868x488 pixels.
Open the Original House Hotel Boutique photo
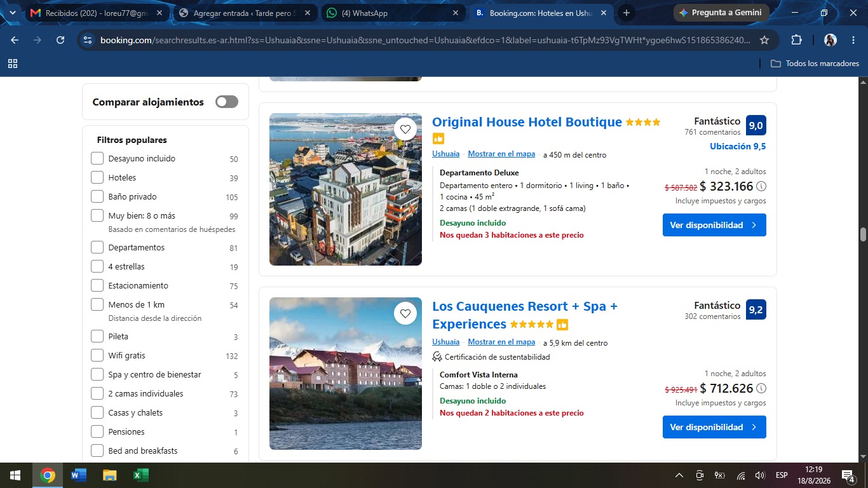(x=346, y=189)
